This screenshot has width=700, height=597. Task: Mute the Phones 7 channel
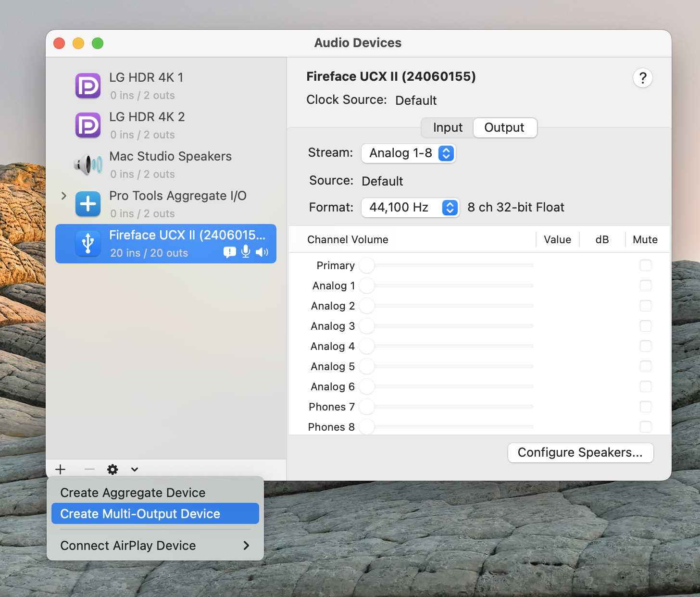pos(646,407)
